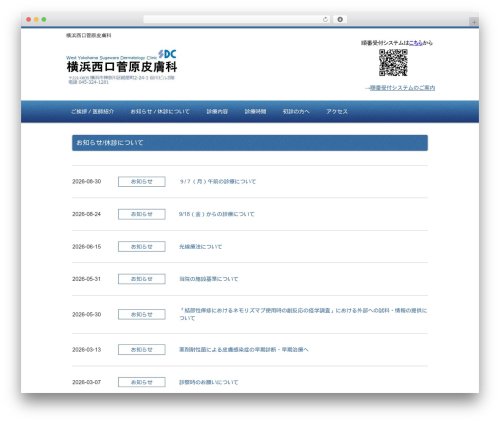This screenshot has height=423, width=500.
Task: Click the QR code image
Action: click(393, 62)
